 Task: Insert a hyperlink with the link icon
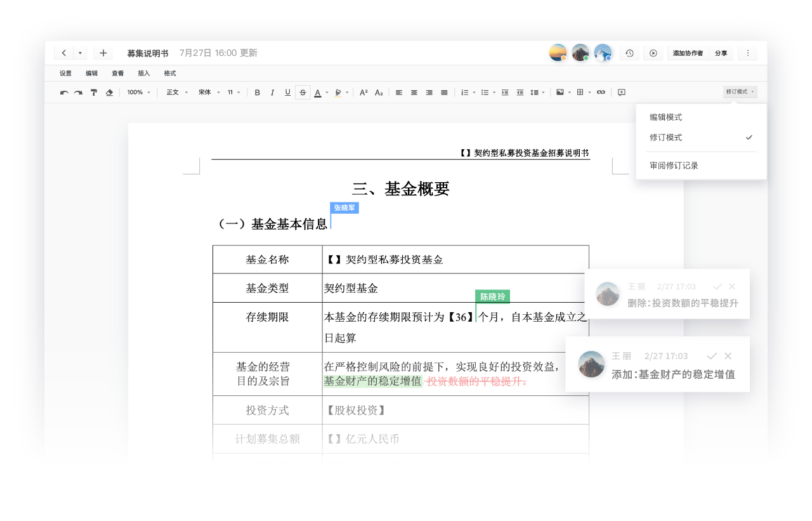pyautogui.click(x=601, y=92)
